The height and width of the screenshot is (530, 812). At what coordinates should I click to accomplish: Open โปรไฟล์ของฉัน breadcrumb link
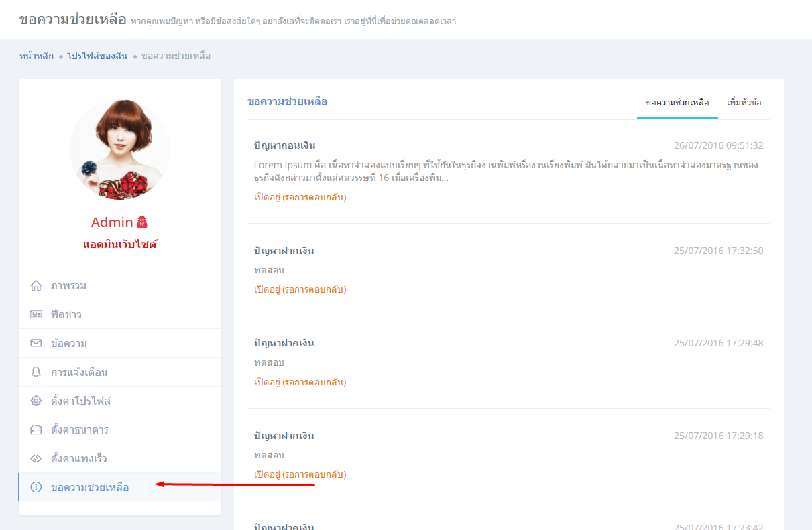click(97, 56)
